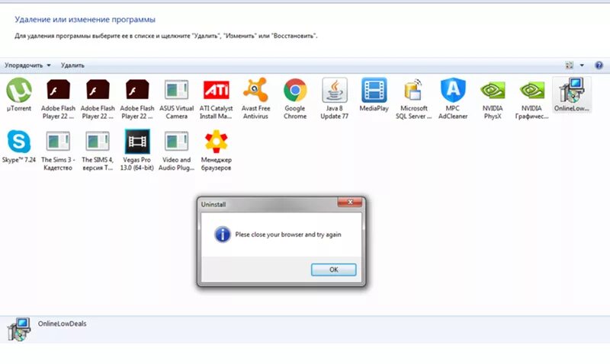Select the ATI Catalyst Install Manager icon
Screen dimensions: 610x364
click(x=217, y=90)
